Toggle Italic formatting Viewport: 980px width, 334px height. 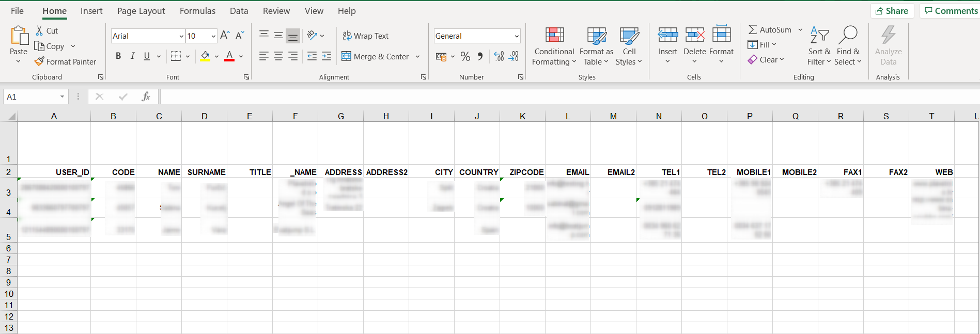point(133,56)
